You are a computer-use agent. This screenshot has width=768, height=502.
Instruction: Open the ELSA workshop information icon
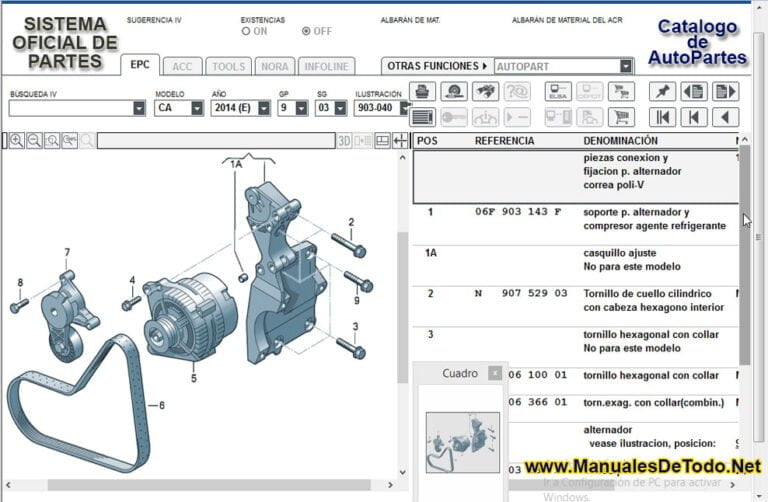(558, 92)
